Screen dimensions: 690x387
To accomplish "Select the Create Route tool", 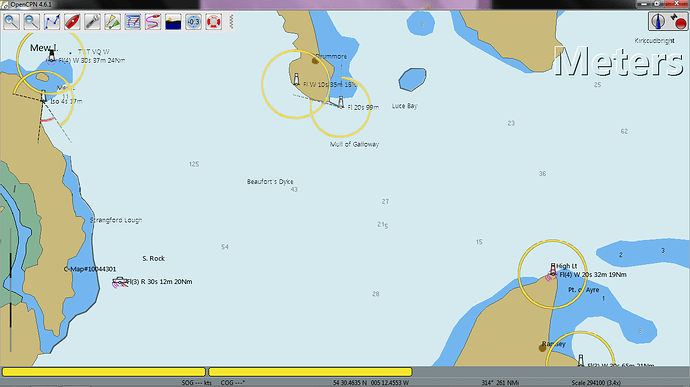I will 52,22.
